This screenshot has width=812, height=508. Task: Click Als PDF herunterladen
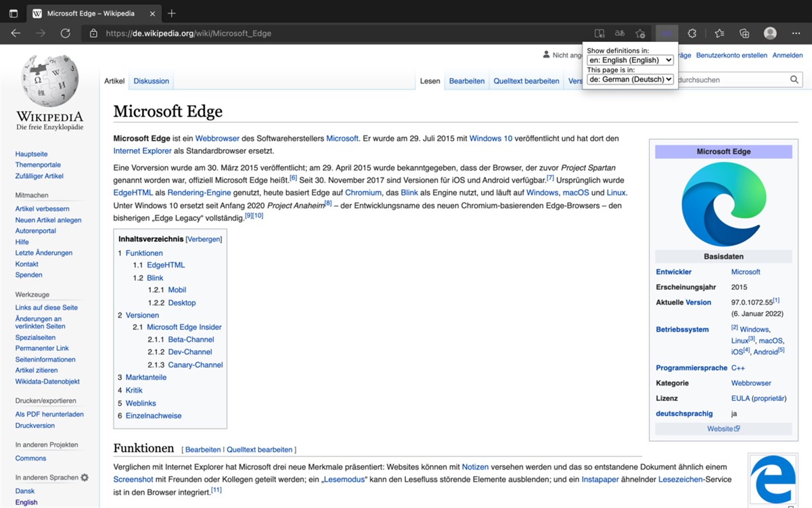pyautogui.click(x=49, y=414)
